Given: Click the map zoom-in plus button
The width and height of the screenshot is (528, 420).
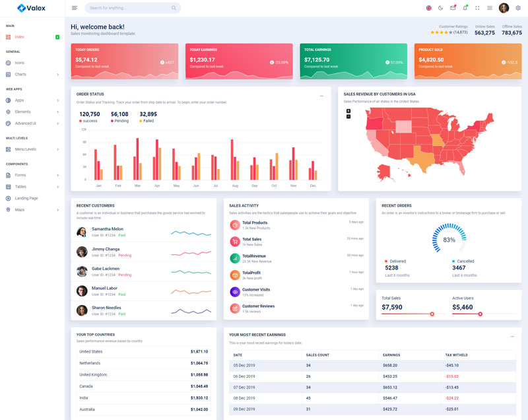Looking at the screenshot, I should [x=348, y=110].
